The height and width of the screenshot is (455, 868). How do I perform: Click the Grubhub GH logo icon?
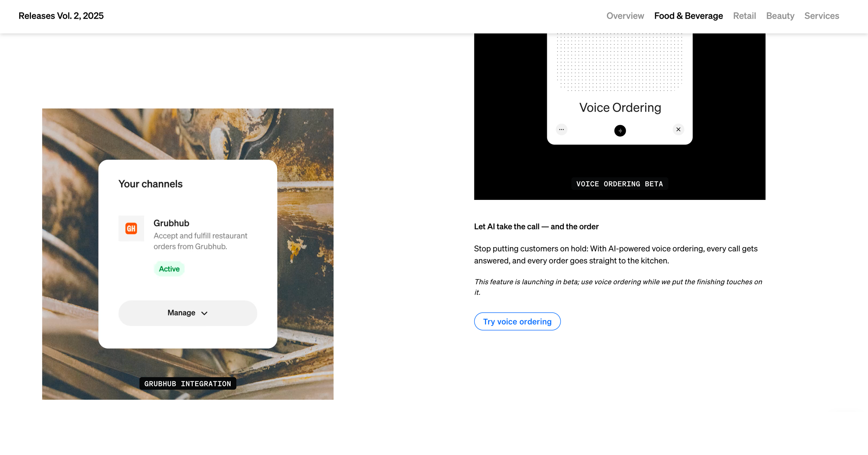(x=131, y=228)
